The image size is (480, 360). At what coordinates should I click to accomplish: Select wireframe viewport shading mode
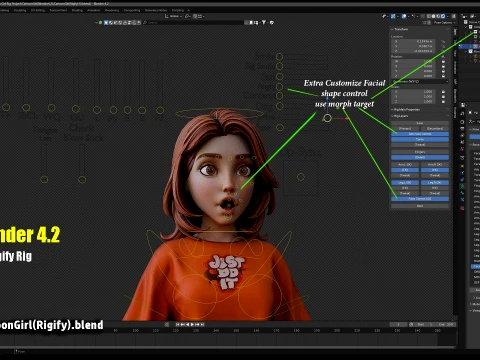[x=429, y=16]
